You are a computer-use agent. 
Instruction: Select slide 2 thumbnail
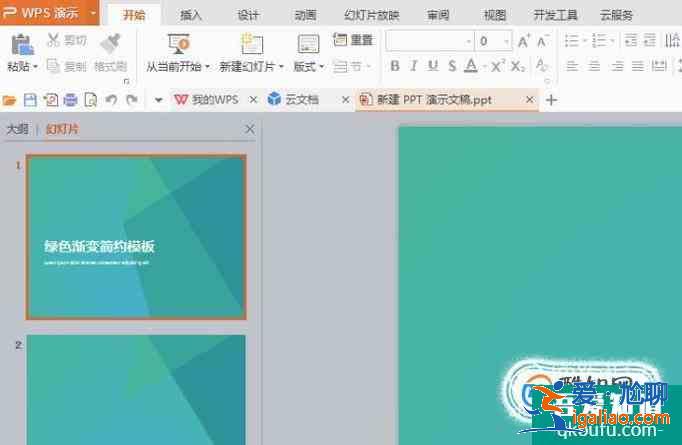pos(136,389)
